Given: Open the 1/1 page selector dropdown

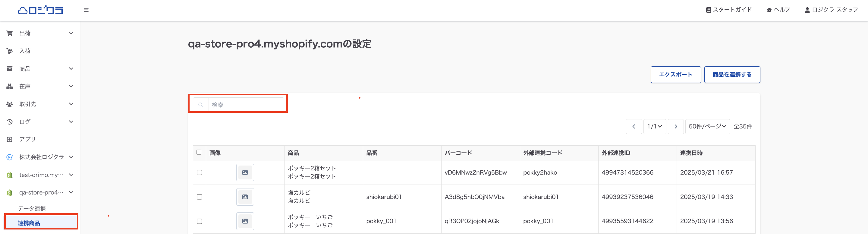Looking at the screenshot, I should pos(654,126).
